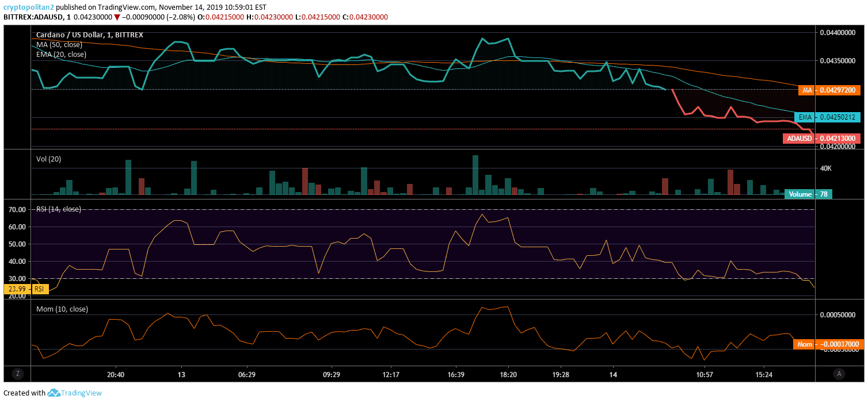Click the orange MA 0.04297200 price tag
The image size is (868, 403).
[x=829, y=90]
